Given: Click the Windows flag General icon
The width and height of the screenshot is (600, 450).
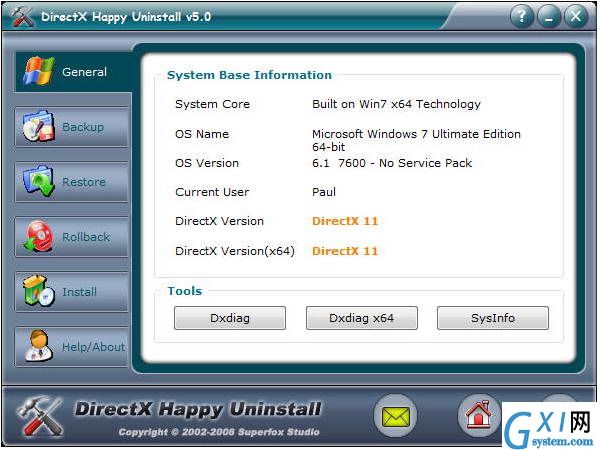Looking at the screenshot, I should click(39, 71).
